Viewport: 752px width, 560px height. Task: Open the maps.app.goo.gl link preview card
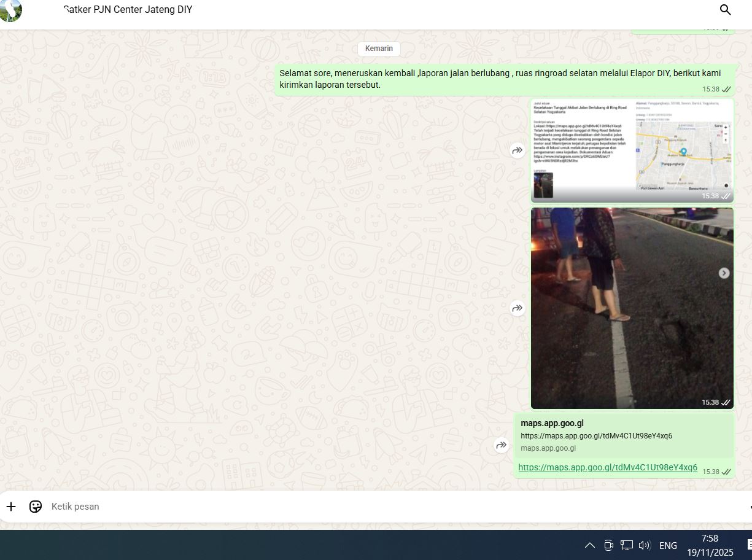point(624,435)
